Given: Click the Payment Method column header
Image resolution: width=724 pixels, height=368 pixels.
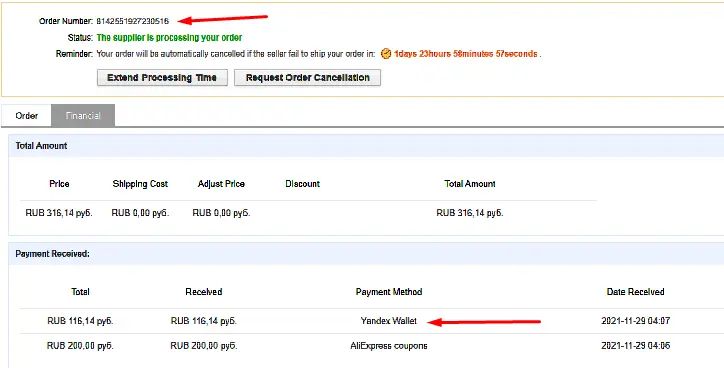Looking at the screenshot, I should pos(389,292).
